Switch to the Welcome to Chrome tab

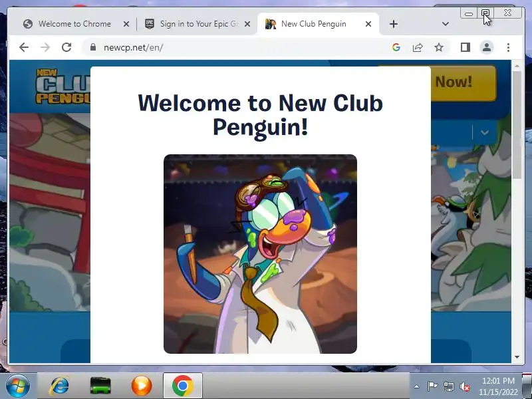74,24
